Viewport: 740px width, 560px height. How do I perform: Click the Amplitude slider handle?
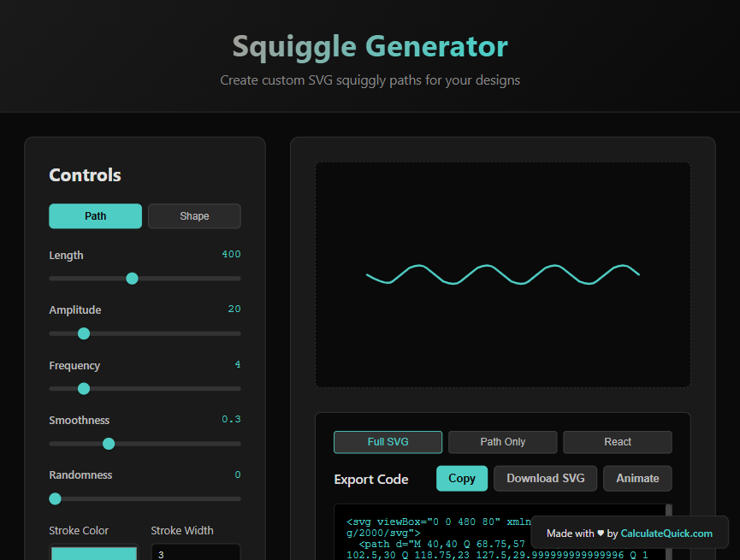tap(84, 333)
